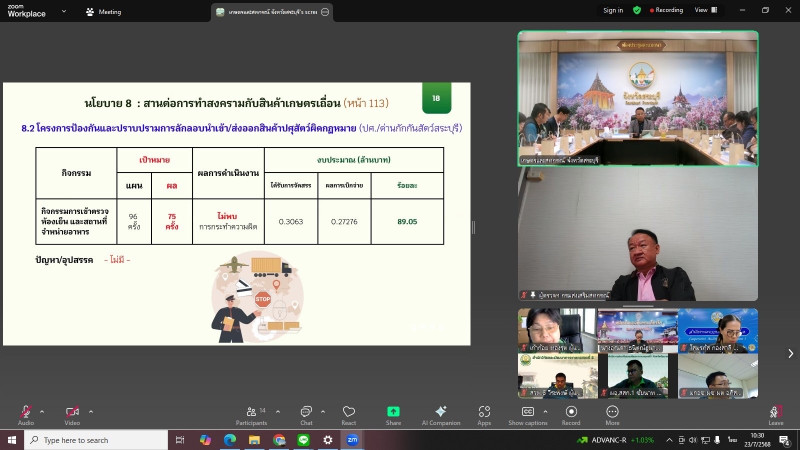Open the Participants panel
This screenshot has width=800, height=450.
(251, 412)
